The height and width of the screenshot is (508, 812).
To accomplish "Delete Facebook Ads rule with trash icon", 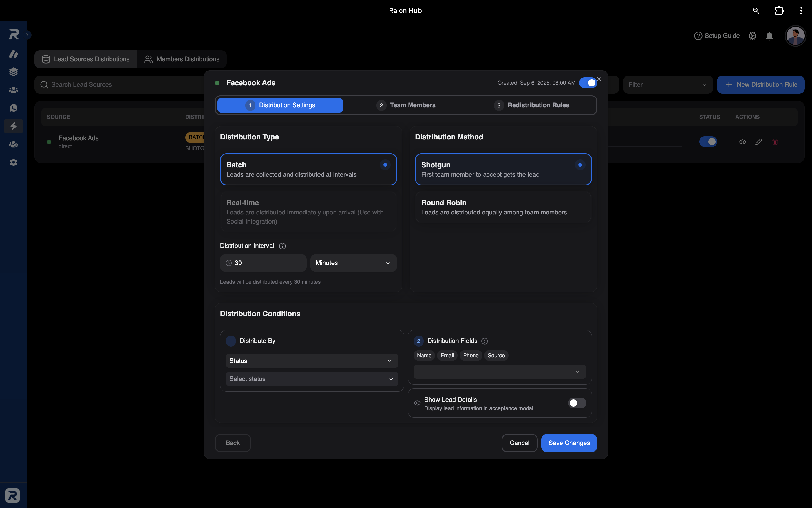I will pyautogui.click(x=775, y=142).
